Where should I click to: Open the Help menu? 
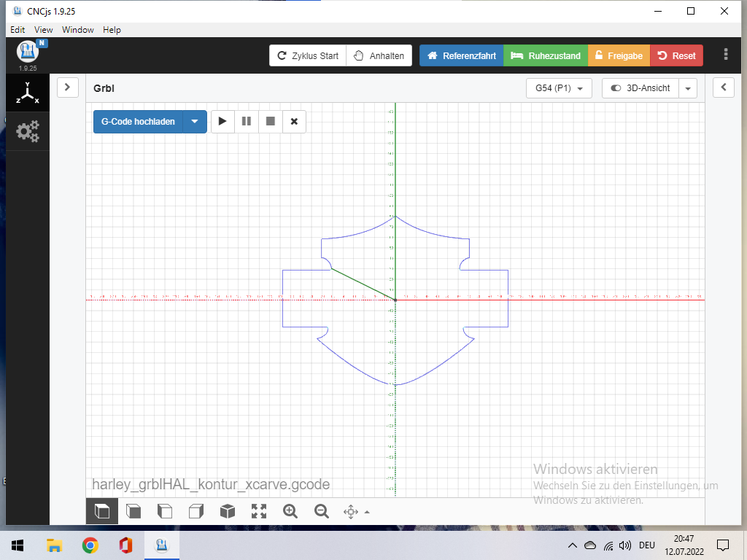coord(112,29)
